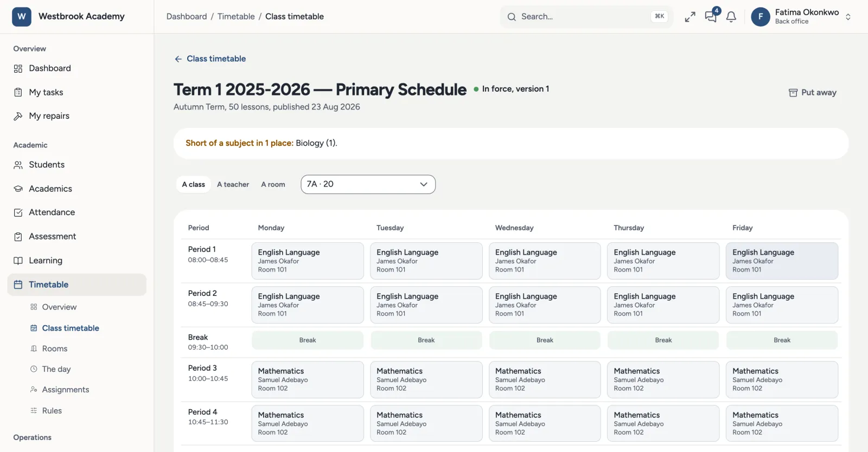Click the search magnifier icon
The width and height of the screenshot is (868, 452).
[512, 17]
